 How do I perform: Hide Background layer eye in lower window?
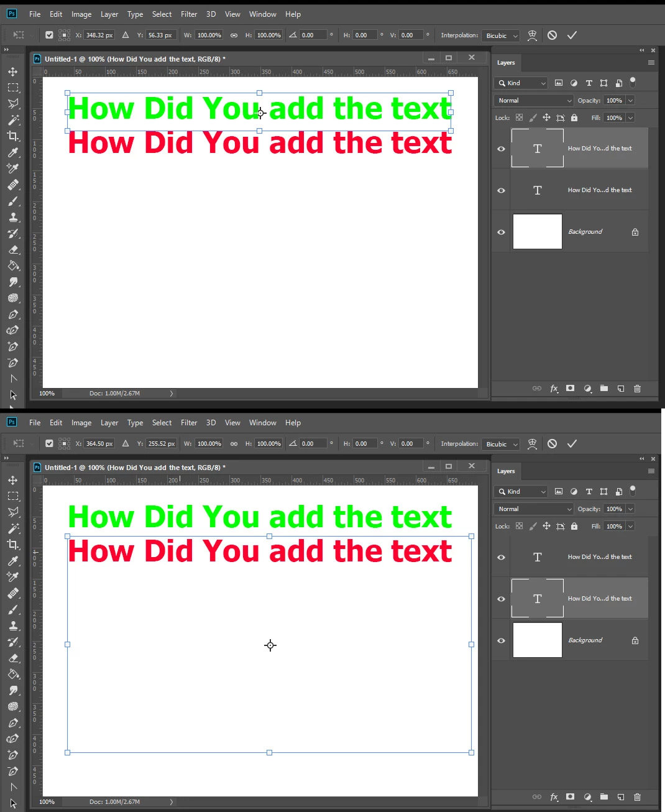tap(501, 640)
